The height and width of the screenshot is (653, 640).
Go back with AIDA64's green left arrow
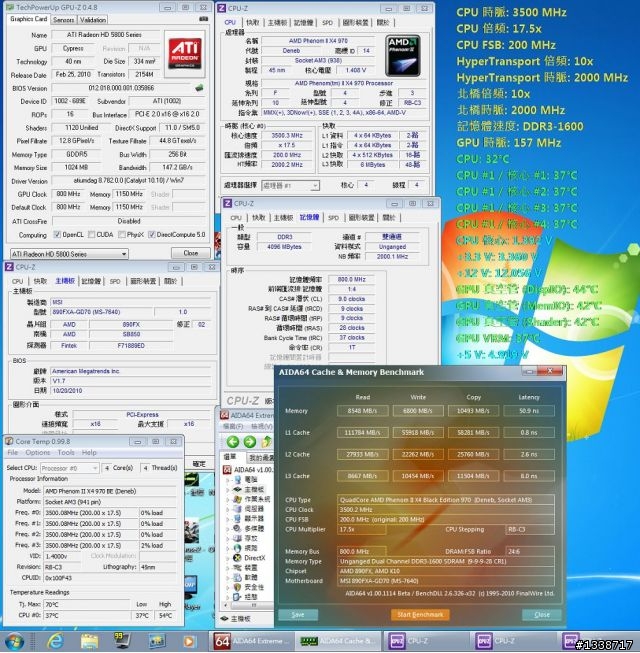tap(232, 441)
